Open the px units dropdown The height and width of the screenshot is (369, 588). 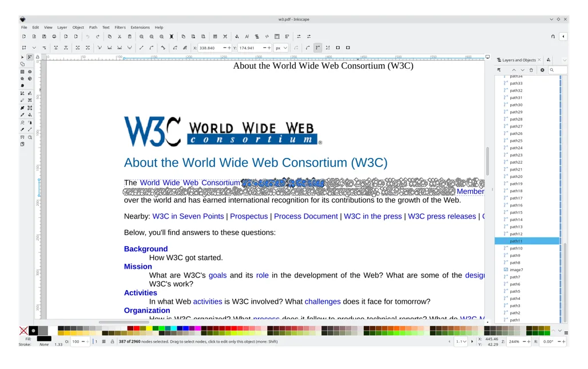(281, 48)
